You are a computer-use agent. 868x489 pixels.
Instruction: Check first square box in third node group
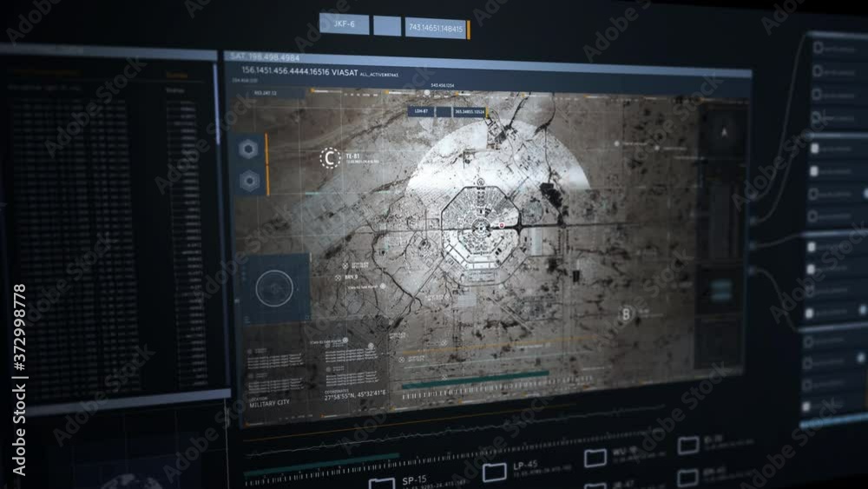pyautogui.click(x=812, y=247)
